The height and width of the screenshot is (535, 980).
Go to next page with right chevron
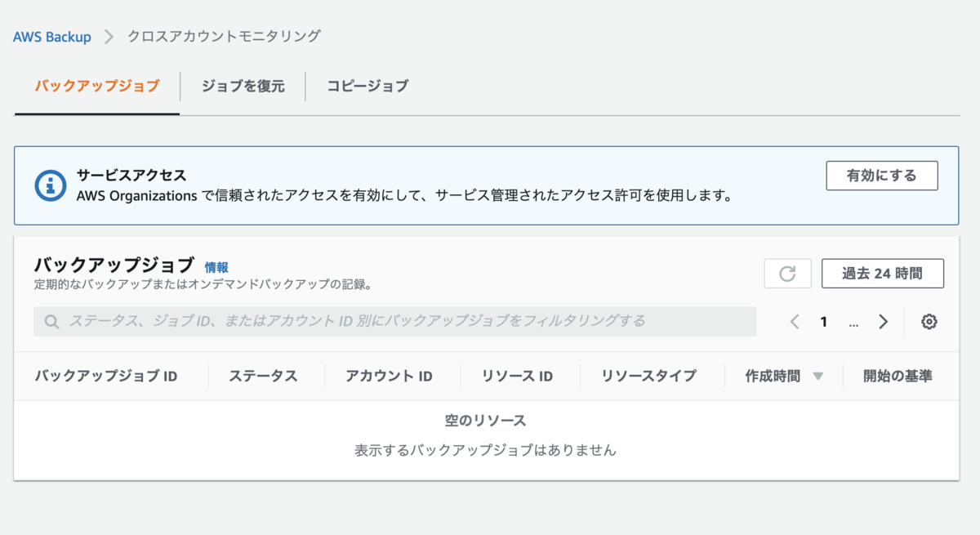(883, 322)
